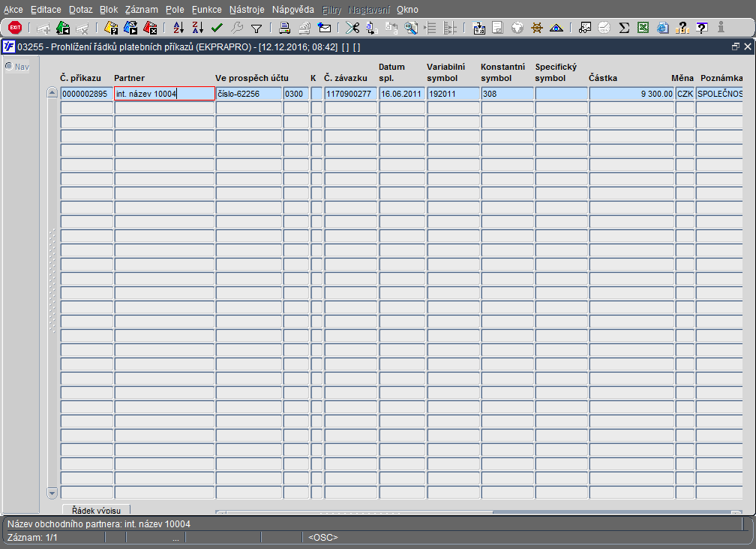Click the printer icon

(x=285, y=28)
